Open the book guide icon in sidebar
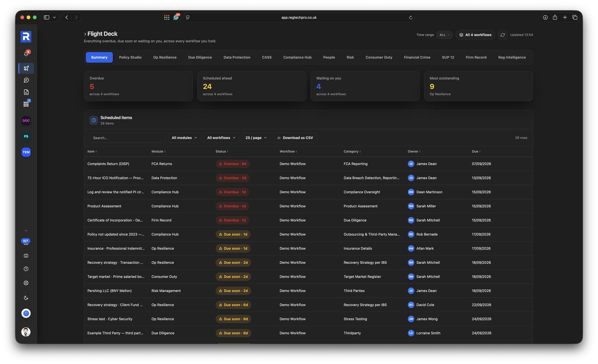This screenshot has height=364, width=598. click(x=26, y=256)
